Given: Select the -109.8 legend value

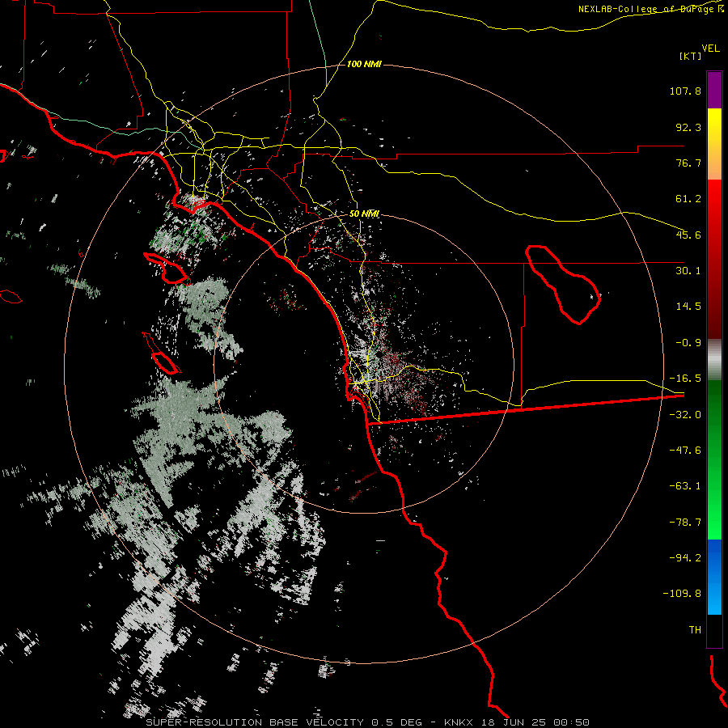Looking at the screenshot, I should (x=682, y=594).
